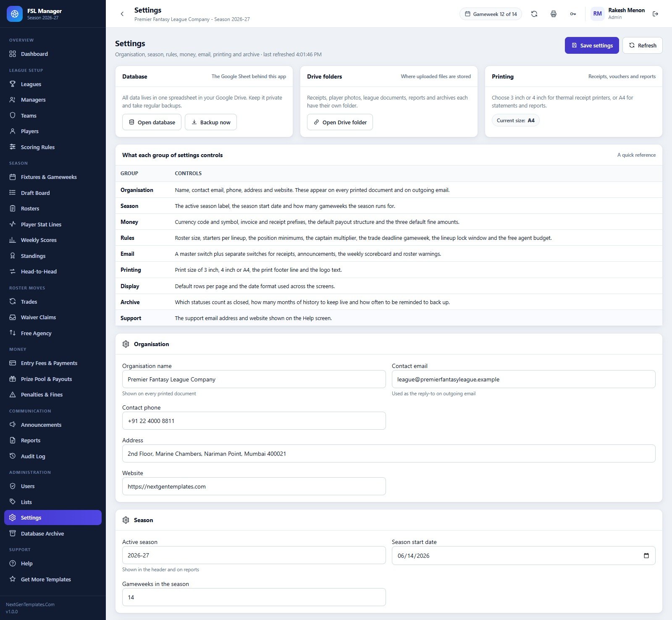The height and width of the screenshot is (620, 672).
Task: Click the Trades refresh icon
Action: point(13,302)
